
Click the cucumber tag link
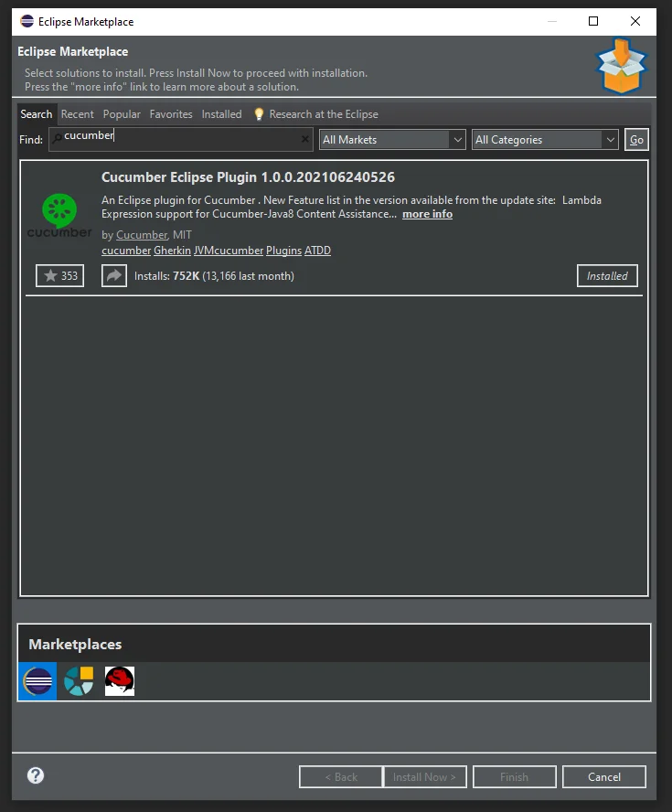pyautogui.click(x=126, y=251)
